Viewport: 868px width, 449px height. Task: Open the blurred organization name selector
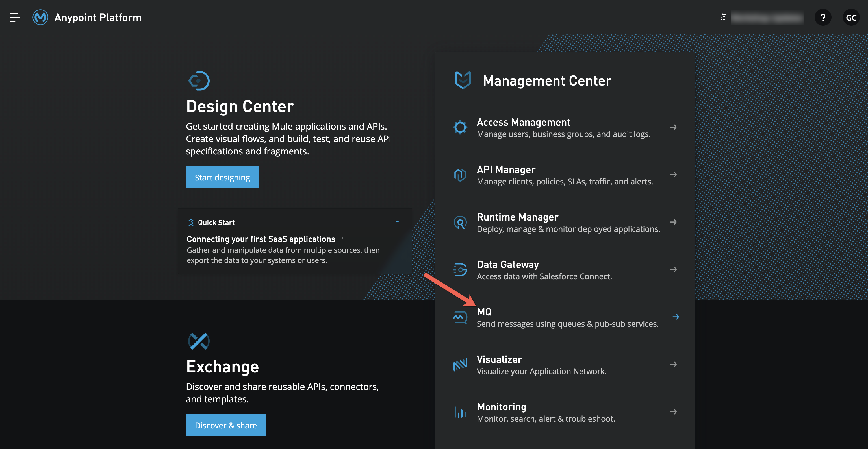[x=767, y=18]
